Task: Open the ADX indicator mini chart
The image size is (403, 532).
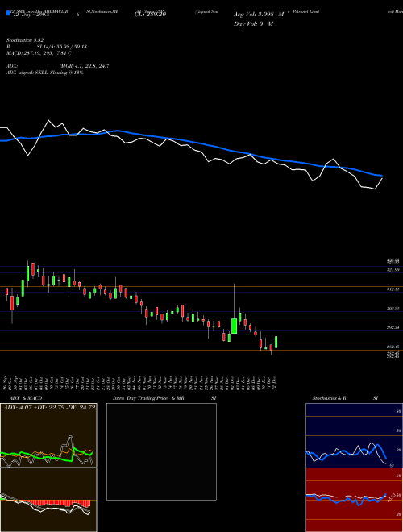Action: pyautogui.click(x=48, y=435)
